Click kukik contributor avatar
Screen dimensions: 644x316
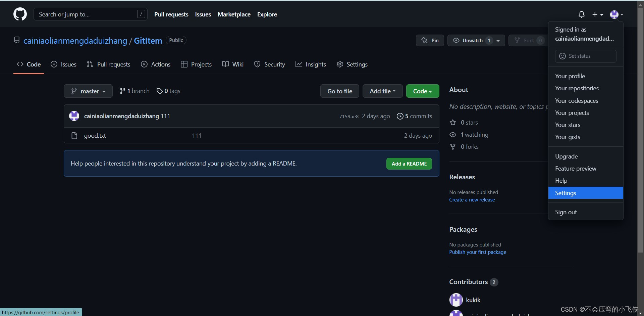456,300
